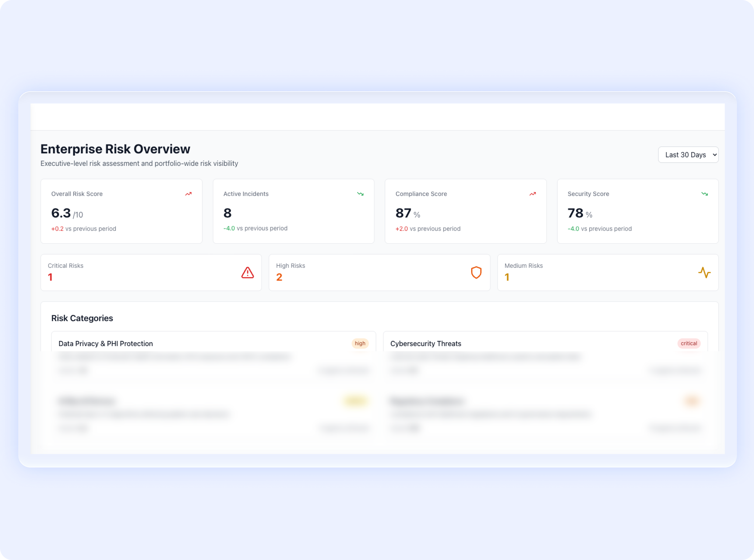Click the Risk Categories section heading
The image size is (754, 560).
click(x=82, y=318)
